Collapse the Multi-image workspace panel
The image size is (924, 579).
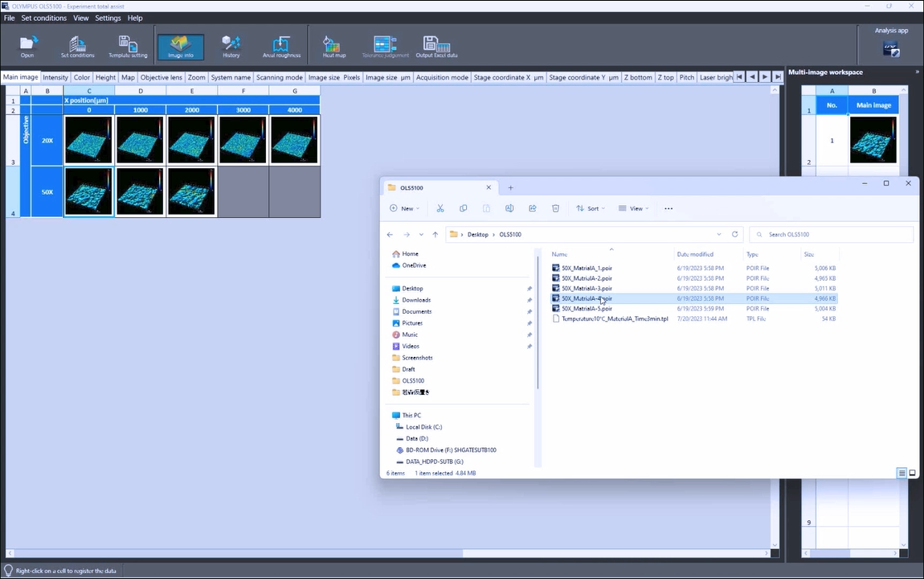pos(916,72)
